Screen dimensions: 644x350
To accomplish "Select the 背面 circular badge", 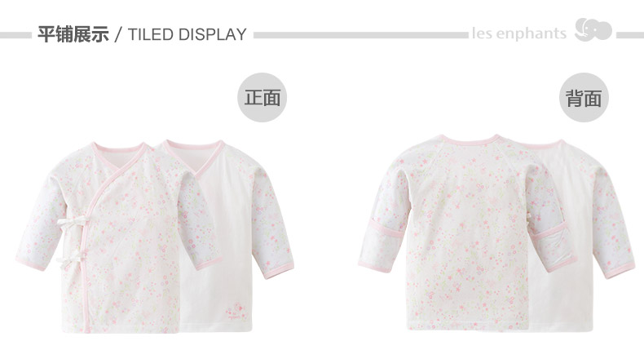I will (584, 97).
